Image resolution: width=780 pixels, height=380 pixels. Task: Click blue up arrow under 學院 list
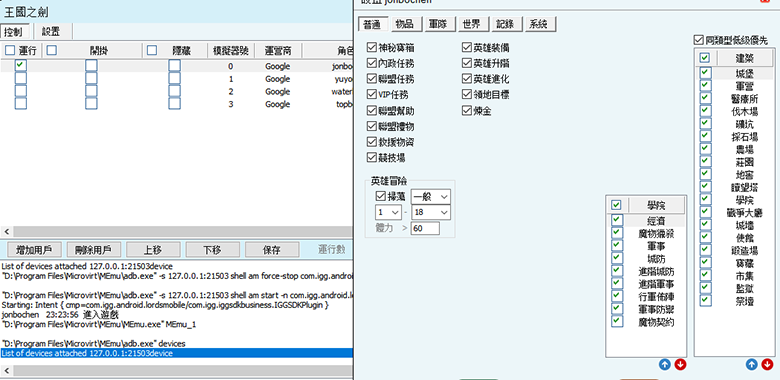click(665, 365)
